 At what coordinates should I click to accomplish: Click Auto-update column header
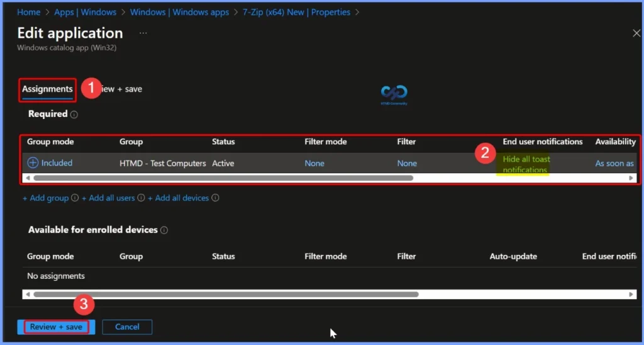coord(513,257)
